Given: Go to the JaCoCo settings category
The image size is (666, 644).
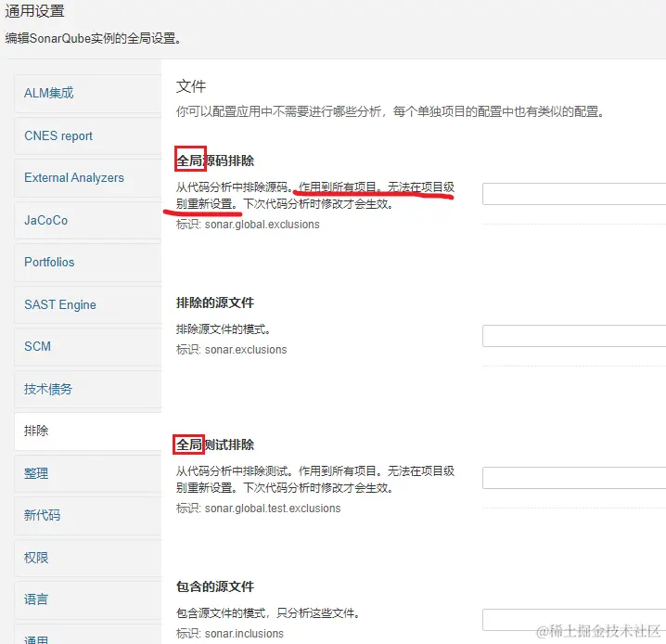Looking at the screenshot, I should (88, 220).
